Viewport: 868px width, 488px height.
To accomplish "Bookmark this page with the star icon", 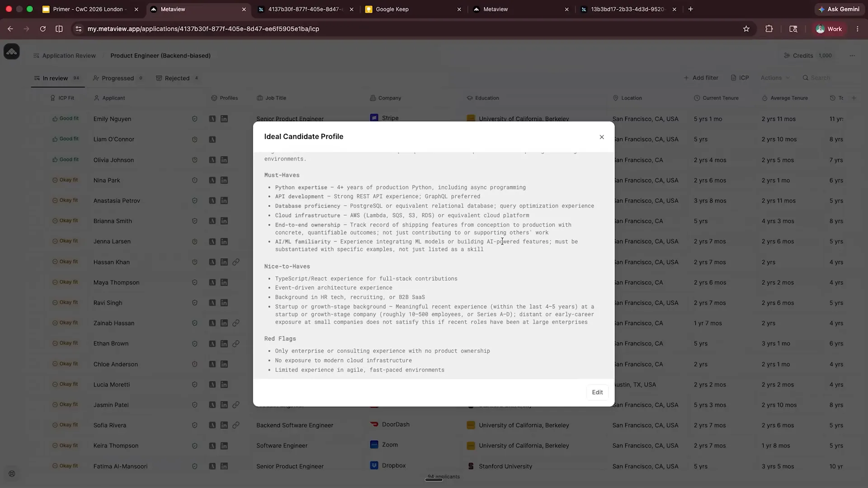I will click(746, 29).
